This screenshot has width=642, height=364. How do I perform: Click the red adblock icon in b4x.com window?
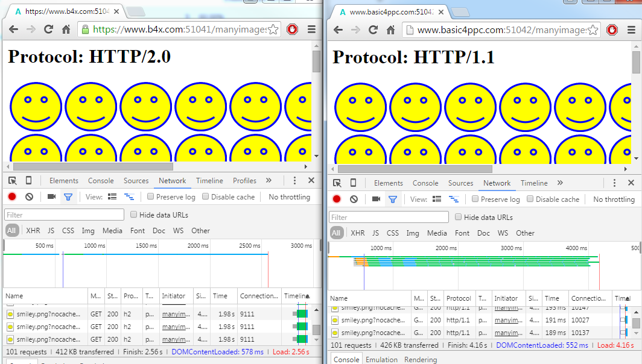pos(292,30)
